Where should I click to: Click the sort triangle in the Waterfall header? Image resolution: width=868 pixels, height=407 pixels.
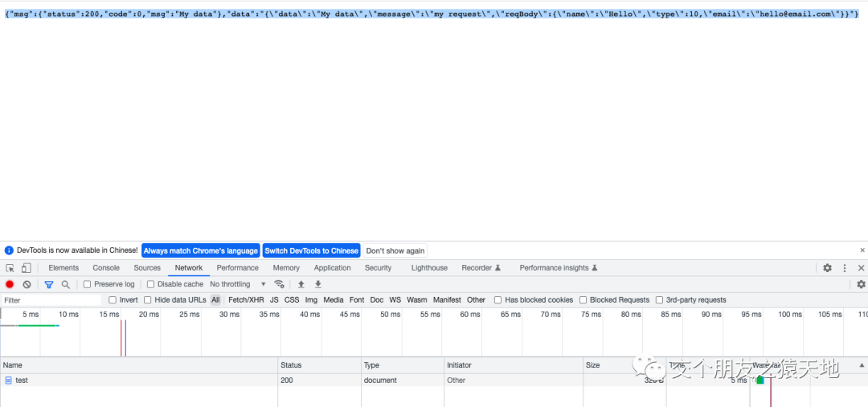(x=862, y=365)
